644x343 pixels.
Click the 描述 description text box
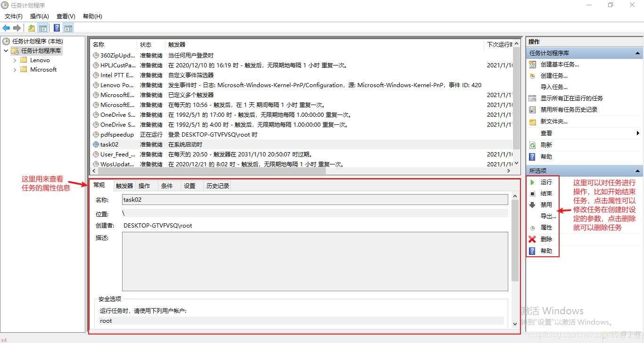tap(315, 261)
